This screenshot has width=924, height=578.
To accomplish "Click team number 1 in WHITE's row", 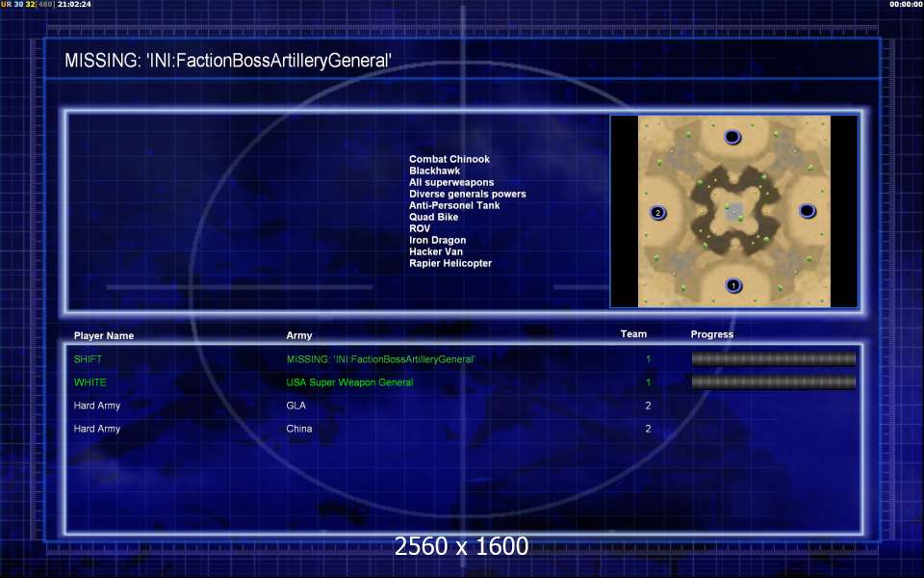I will tap(648, 382).
